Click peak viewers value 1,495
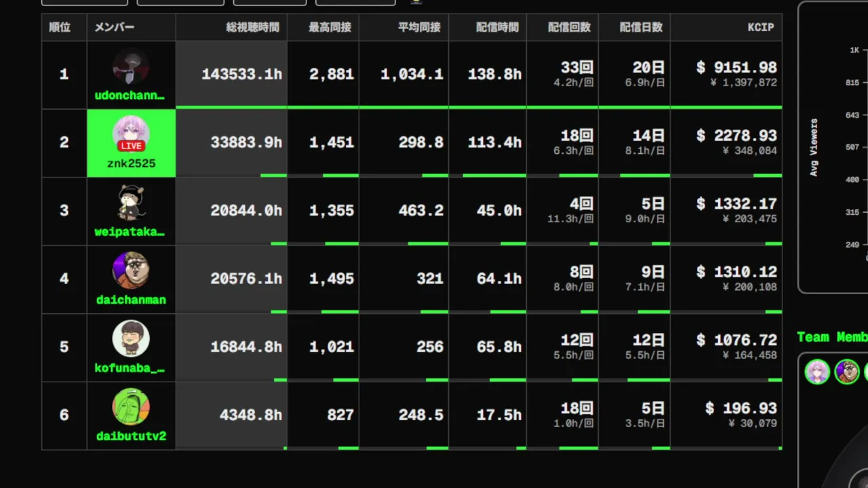Viewport: 868px width, 488px height. [x=332, y=279]
